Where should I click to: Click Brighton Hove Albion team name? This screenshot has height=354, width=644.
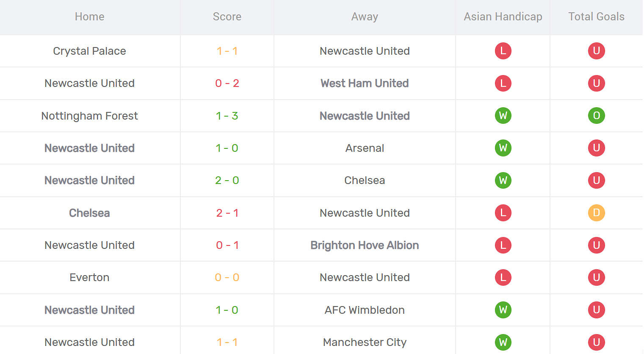365,245
